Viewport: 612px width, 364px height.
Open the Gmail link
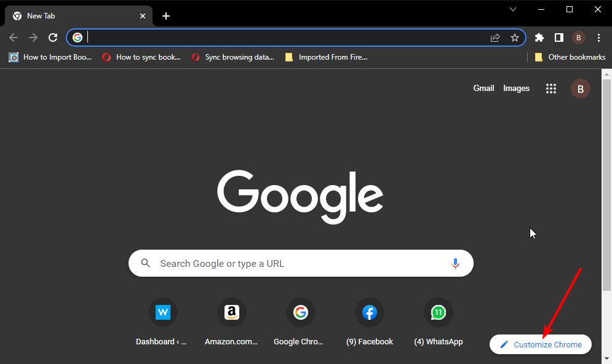[x=483, y=88]
